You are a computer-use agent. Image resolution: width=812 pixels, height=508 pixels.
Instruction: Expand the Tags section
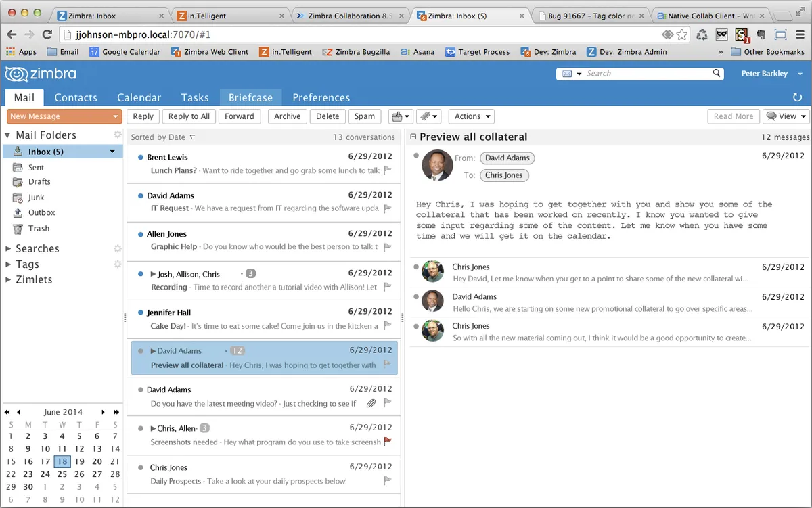coord(8,264)
